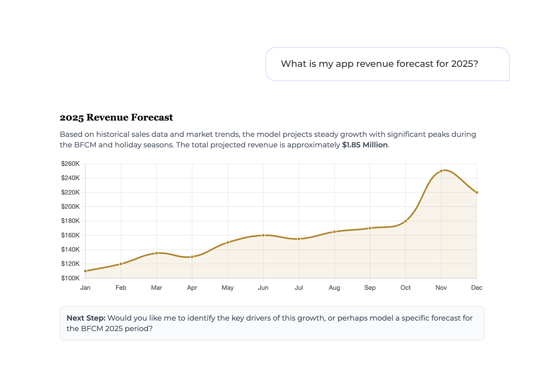Click the $260K y-axis label
The height and width of the screenshot is (392, 544).
[x=71, y=164]
